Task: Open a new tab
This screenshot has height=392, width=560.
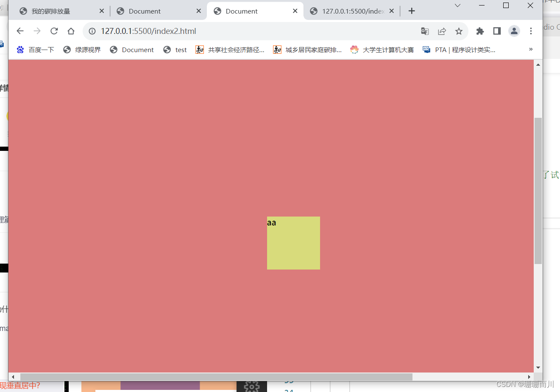Action: pos(412,11)
